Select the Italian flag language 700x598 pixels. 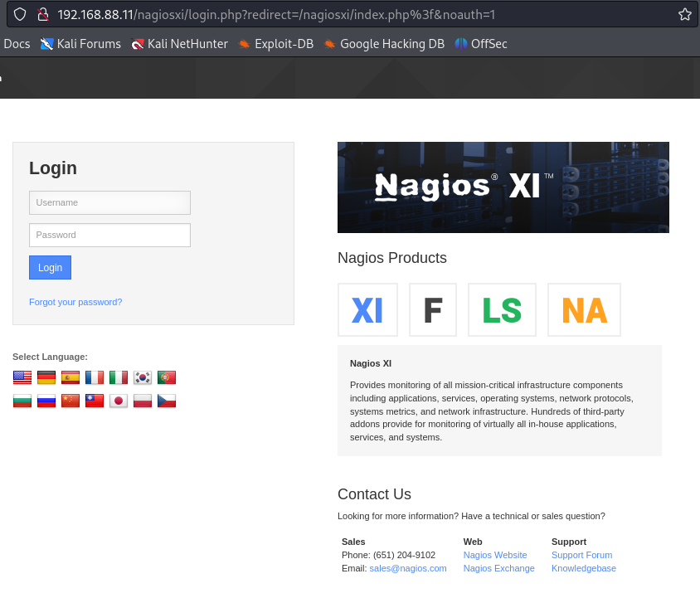click(119, 377)
